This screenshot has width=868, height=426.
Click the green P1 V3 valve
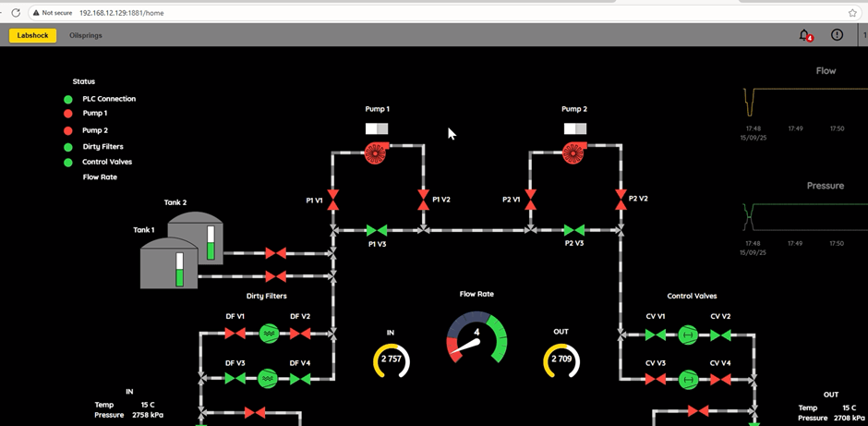377,230
